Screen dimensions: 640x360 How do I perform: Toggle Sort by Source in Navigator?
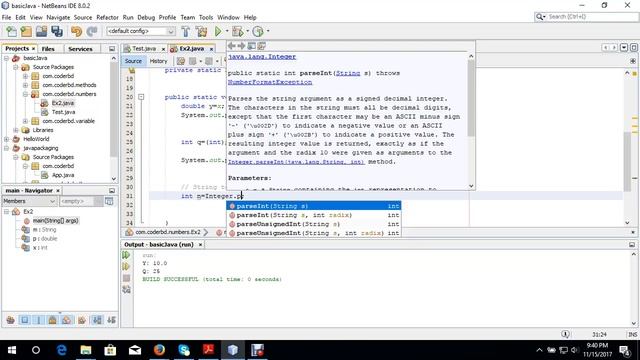click(x=111, y=320)
